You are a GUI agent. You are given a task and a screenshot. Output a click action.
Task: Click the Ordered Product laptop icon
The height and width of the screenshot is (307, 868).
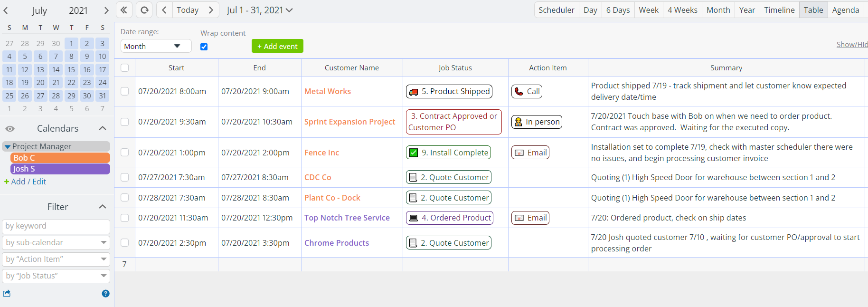coord(414,218)
